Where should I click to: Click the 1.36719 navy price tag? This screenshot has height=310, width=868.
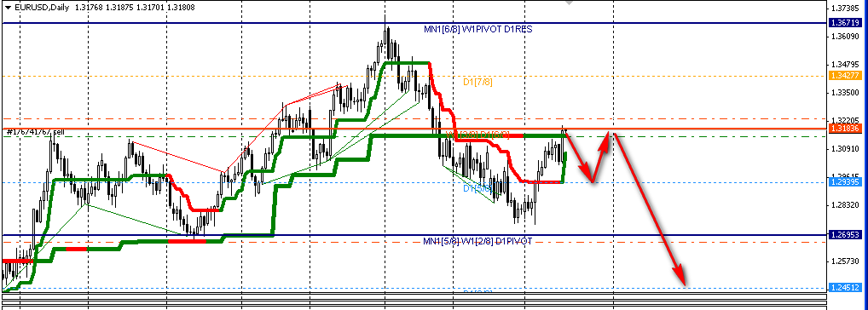click(843, 23)
